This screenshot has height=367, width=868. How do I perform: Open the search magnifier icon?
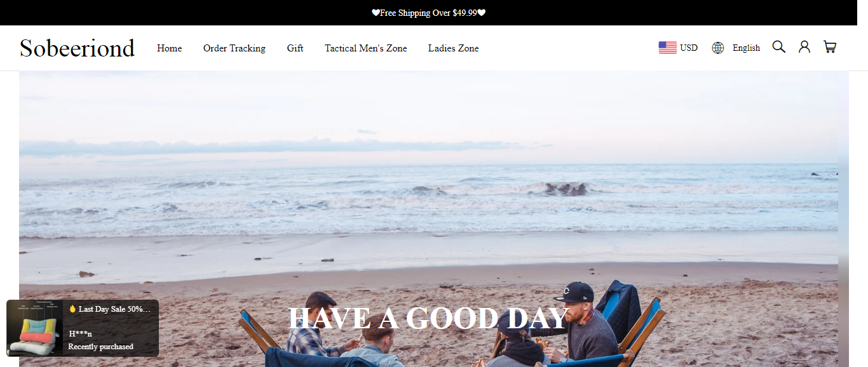click(779, 47)
